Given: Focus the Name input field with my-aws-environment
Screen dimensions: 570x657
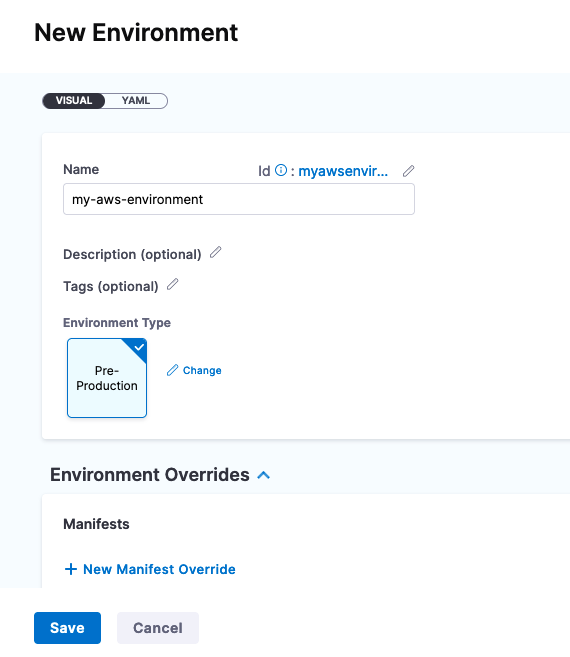Looking at the screenshot, I should 239,199.
